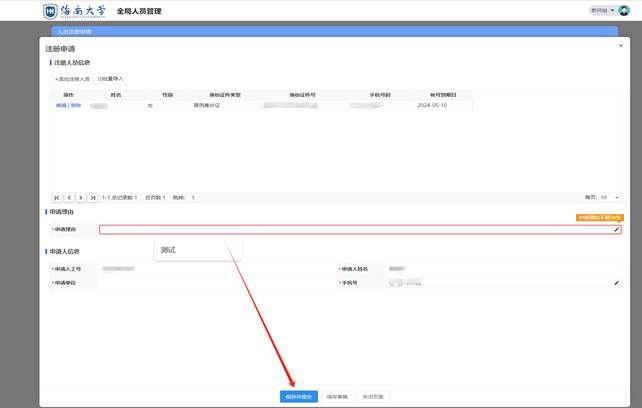Click the 批量导入 button
The image size is (642, 408).
point(111,78)
